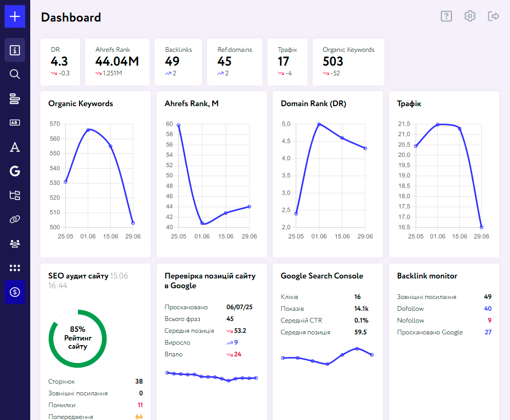Open the Google G sidebar icon
The width and height of the screenshot is (510, 420).
pyautogui.click(x=15, y=171)
